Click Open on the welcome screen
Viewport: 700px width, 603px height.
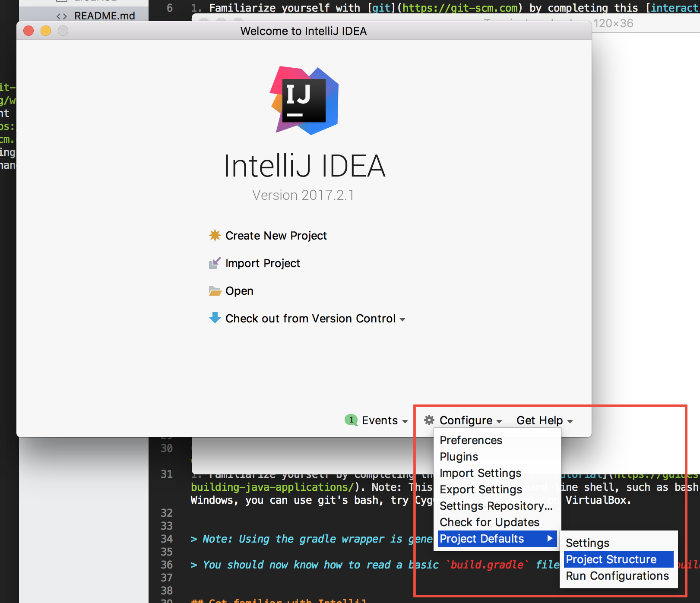click(239, 291)
